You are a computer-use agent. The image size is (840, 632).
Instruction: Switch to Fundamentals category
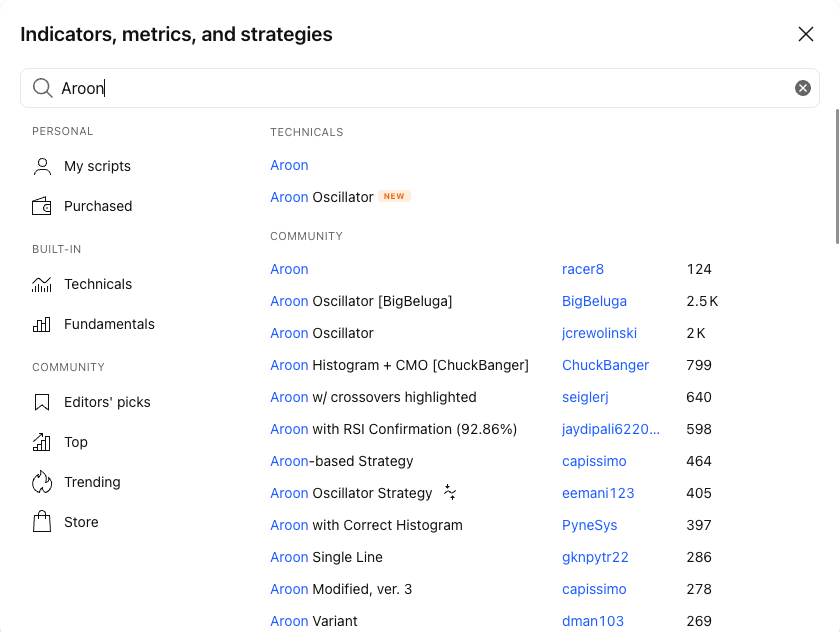click(x=109, y=325)
